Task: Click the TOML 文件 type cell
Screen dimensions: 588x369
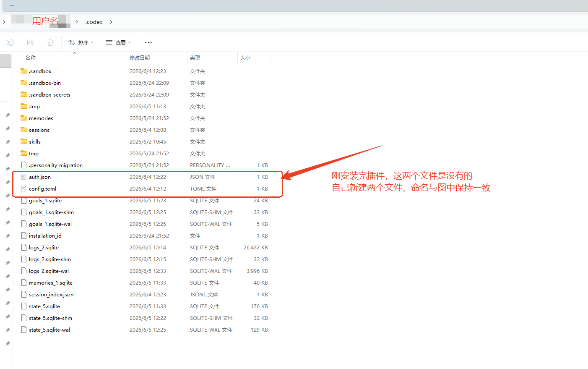Action: point(203,189)
